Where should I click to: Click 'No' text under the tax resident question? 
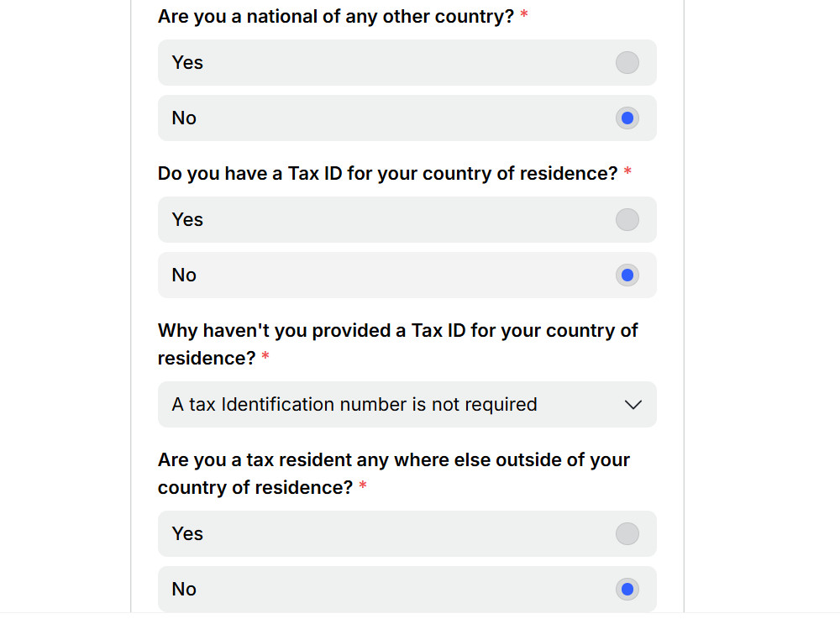tap(184, 590)
